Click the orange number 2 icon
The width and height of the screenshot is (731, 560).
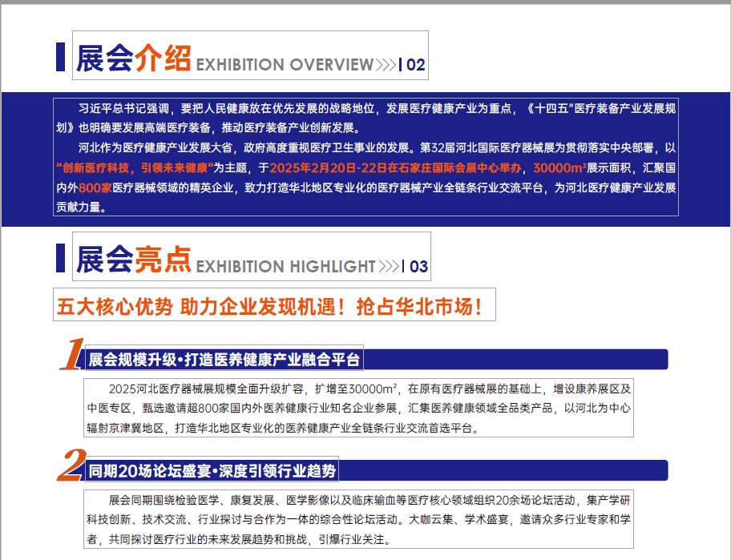[71, 466]
